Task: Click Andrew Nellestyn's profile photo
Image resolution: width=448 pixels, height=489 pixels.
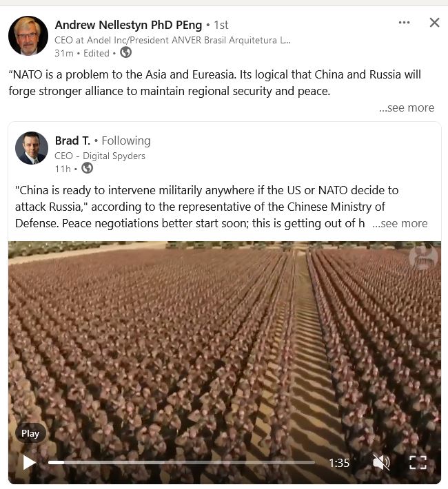Action: coord(28,36)
